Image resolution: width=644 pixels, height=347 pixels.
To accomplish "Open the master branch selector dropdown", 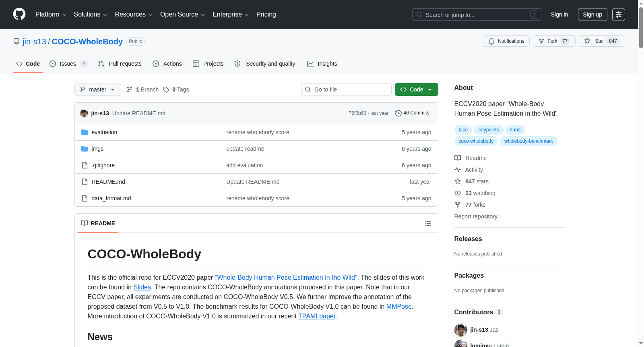I will 98,89.
